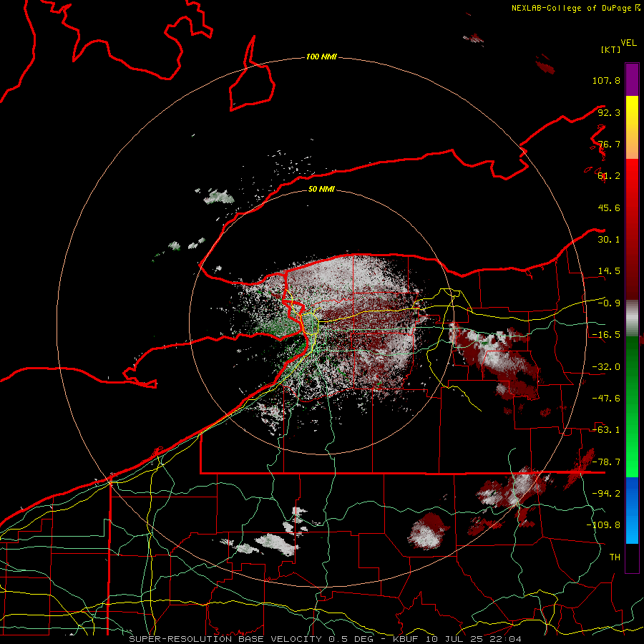Select the -78.7 scale value
The width and height of the screenshot is (644, 644).
point(606,462)
